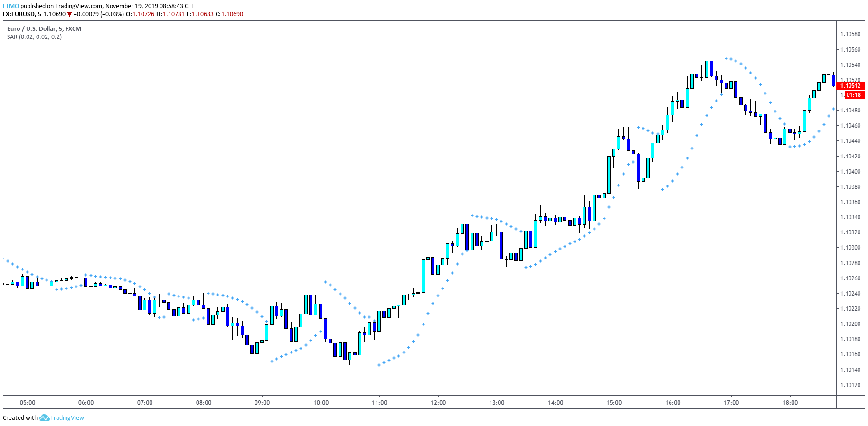
Task: Click the 1.10260 price axis label
Action: [850, 278]
